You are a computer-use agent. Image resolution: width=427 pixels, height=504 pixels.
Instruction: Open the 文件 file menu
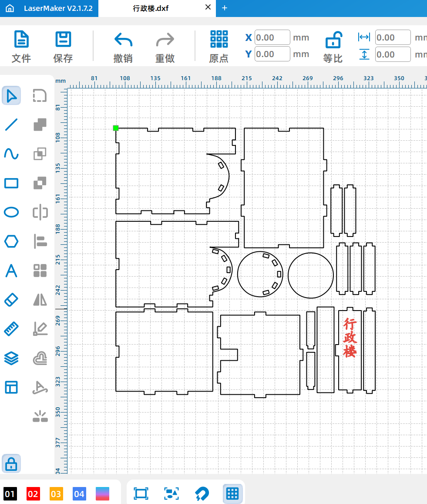(x=21, y=47)
